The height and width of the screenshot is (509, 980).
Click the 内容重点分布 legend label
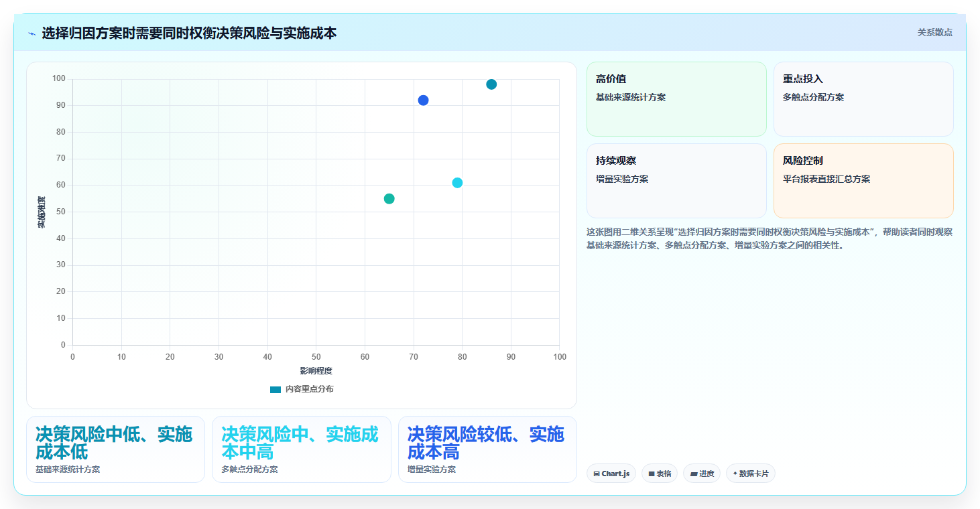pyautogui.click(x=309, y=389)
